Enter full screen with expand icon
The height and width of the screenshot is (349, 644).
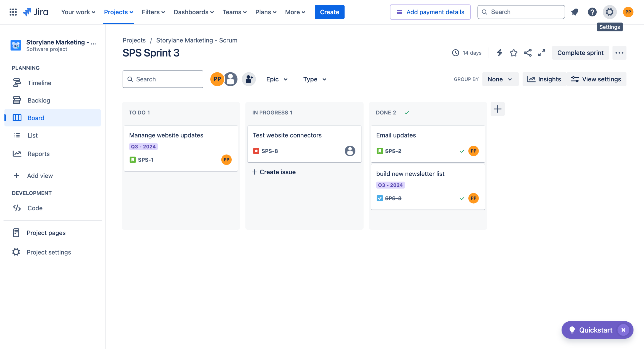[542, 53]
